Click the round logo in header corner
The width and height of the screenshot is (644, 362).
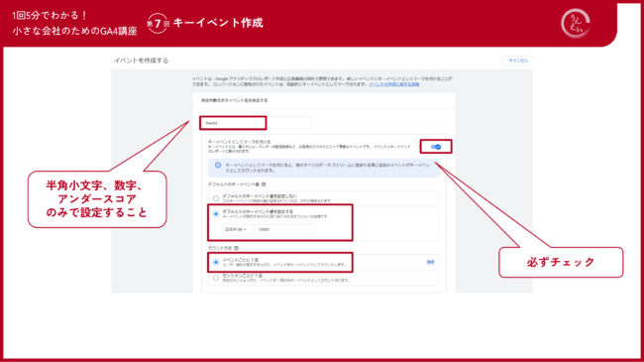[576, 24]
